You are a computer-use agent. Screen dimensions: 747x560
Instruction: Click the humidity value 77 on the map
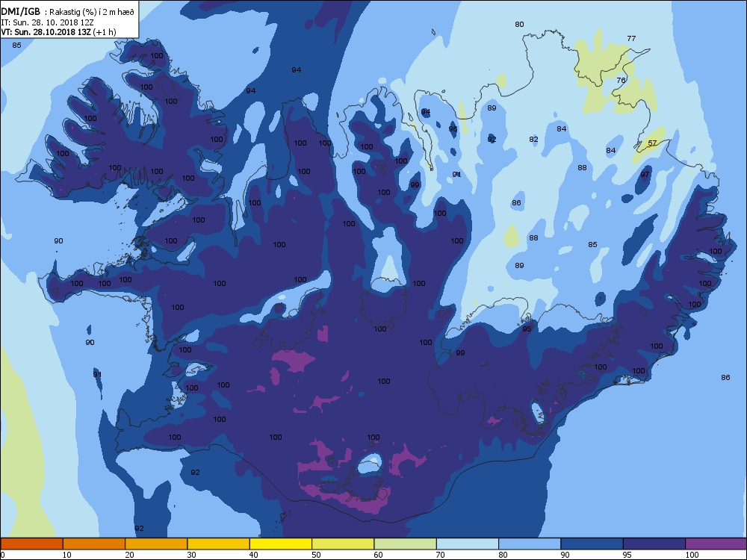coord(631,39)
